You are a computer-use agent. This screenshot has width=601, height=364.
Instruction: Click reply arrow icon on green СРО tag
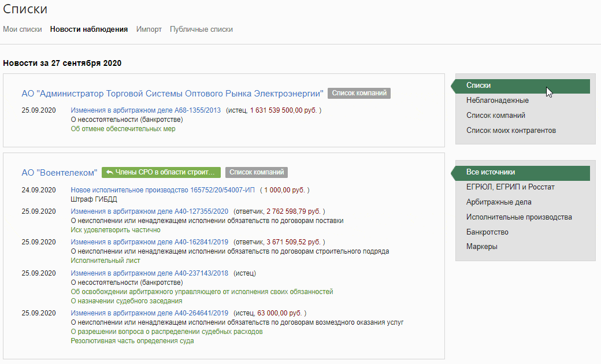(x=109, y=172)
